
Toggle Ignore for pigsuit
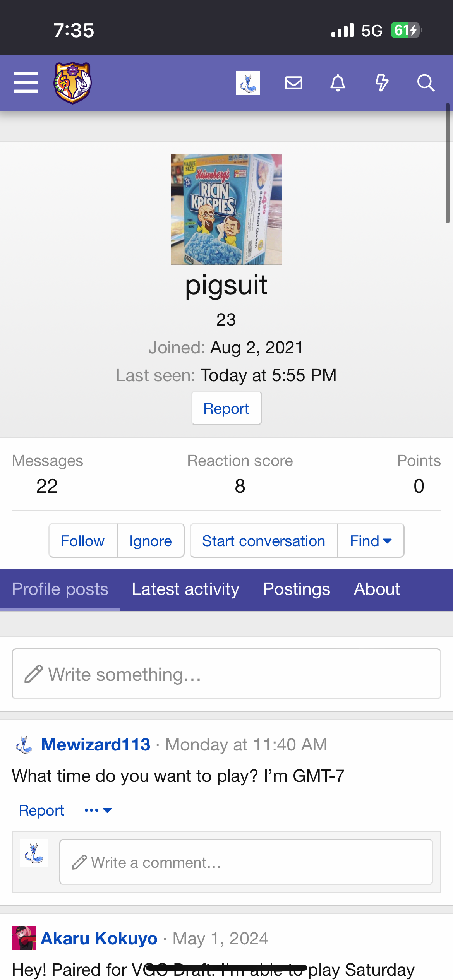[x=151, y=541]
